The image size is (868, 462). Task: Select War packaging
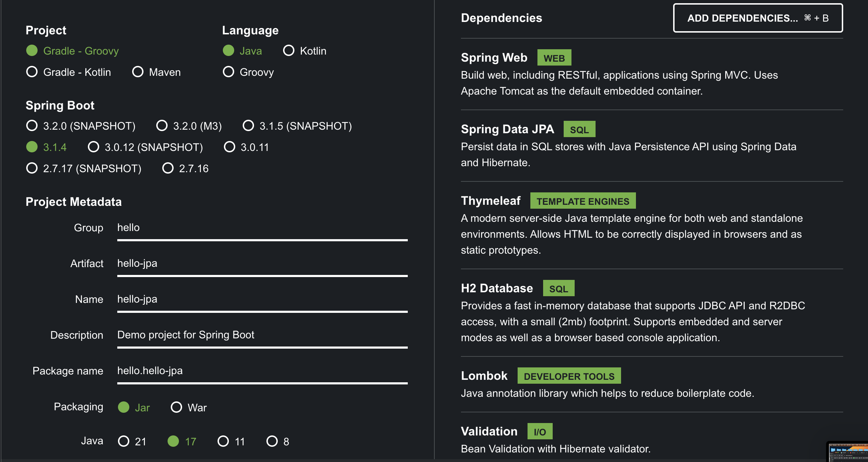[189, 407]
